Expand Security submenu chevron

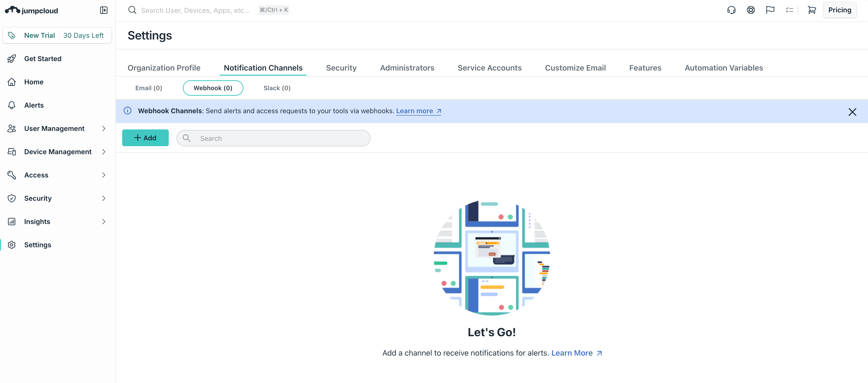pyautogui.click(x=104, y=198)
